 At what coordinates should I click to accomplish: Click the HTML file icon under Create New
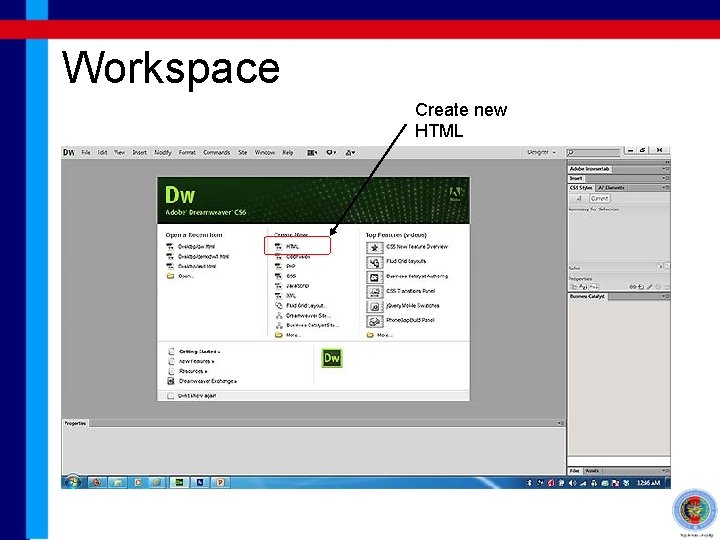pos(278,247)
